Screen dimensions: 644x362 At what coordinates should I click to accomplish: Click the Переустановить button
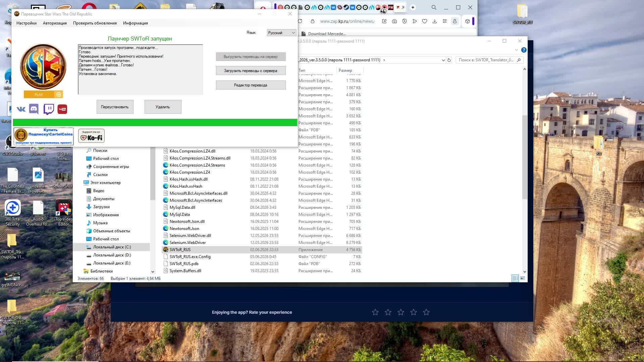pyautogui.click(x=115, y=107)
